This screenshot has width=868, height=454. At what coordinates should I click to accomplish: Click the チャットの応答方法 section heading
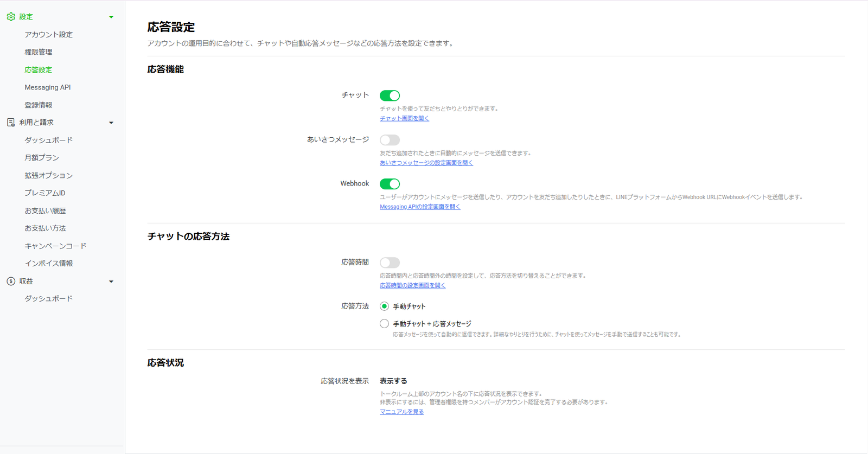188,236
